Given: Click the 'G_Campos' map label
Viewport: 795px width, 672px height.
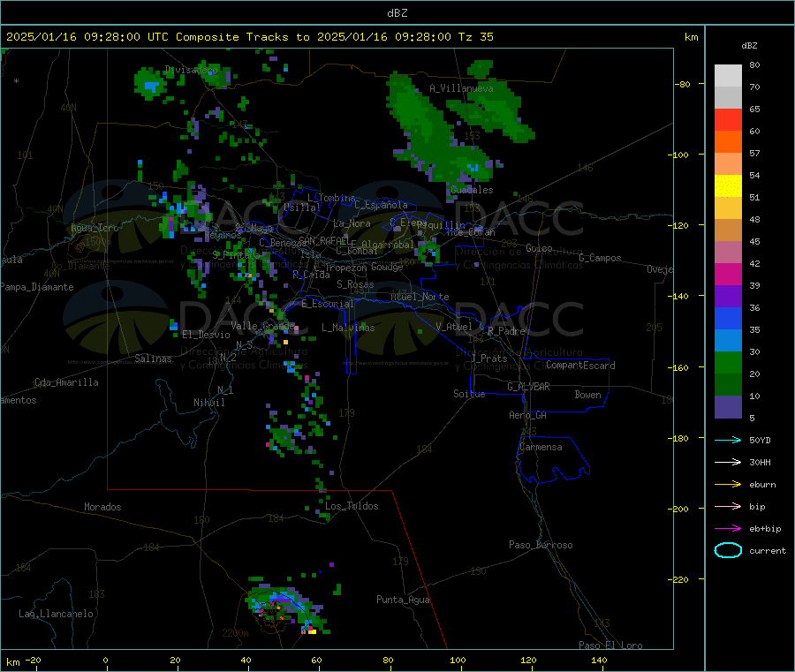Looking at the screenshot, I should click(600, 258).
